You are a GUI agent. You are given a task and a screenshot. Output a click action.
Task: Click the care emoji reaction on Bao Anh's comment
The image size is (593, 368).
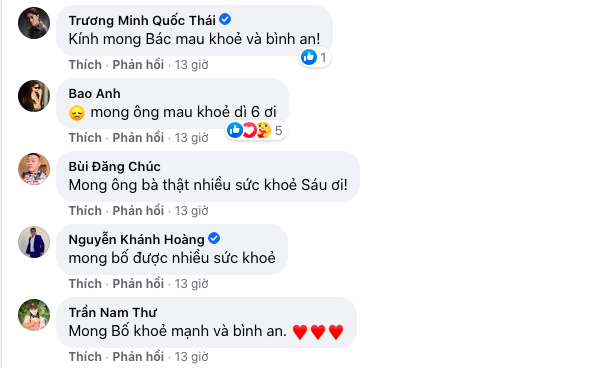[264, 130]
